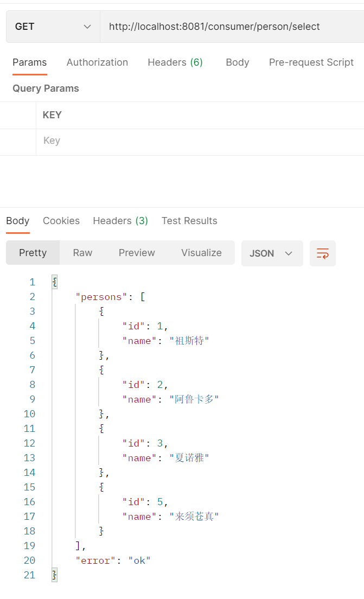Click the "error" key on line 20
This screenshot has height=599, width=364.
pyautogui.click(x=95, y=560)
